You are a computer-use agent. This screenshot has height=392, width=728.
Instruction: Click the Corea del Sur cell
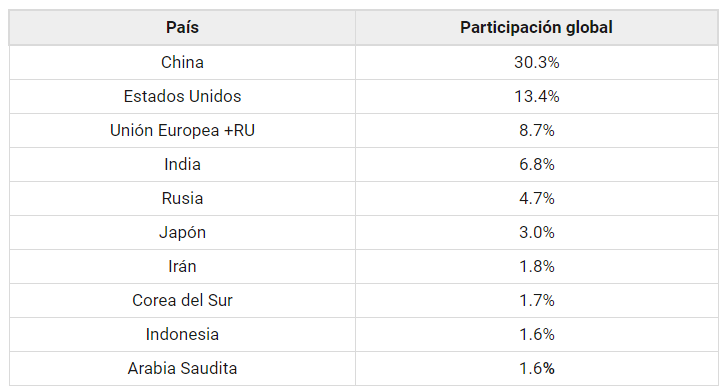pyautogui.click(x=182, y=301)
